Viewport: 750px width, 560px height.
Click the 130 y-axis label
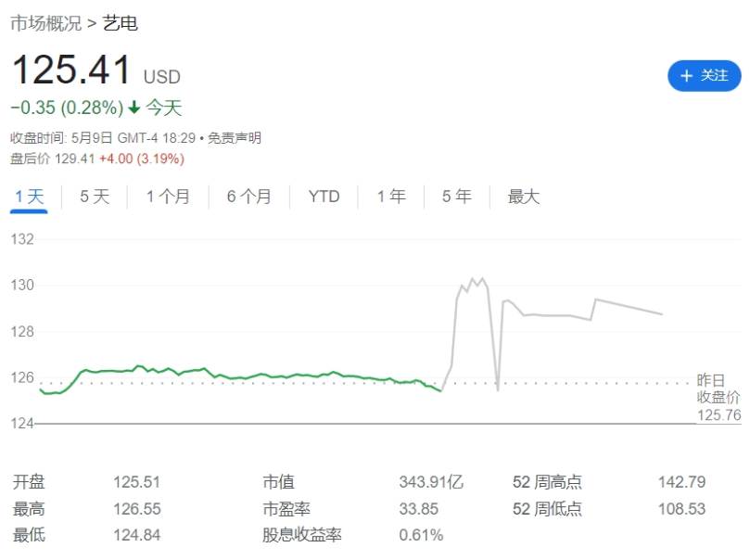[22, 285]
